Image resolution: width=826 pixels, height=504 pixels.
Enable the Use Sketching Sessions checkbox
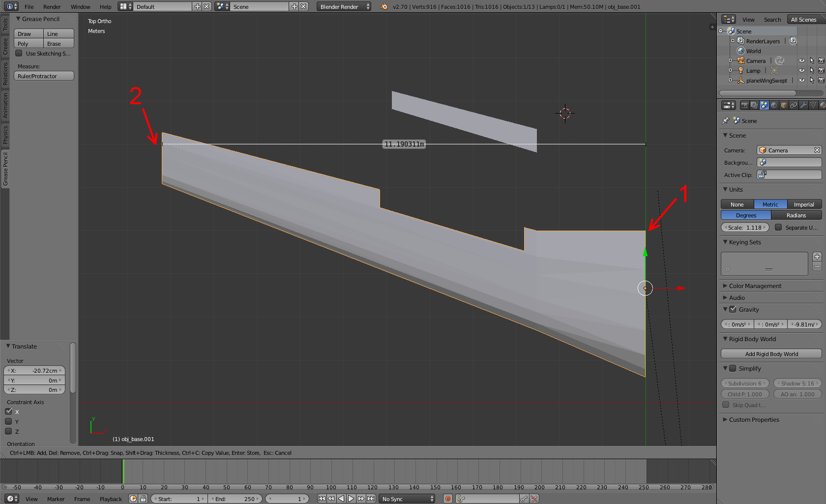19,54
